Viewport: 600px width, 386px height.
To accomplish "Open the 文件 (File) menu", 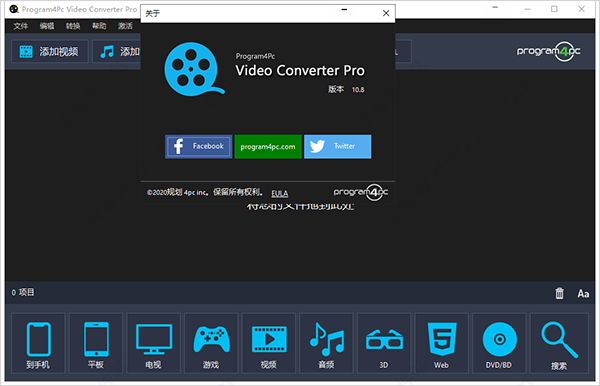I will tap(21, 26).
